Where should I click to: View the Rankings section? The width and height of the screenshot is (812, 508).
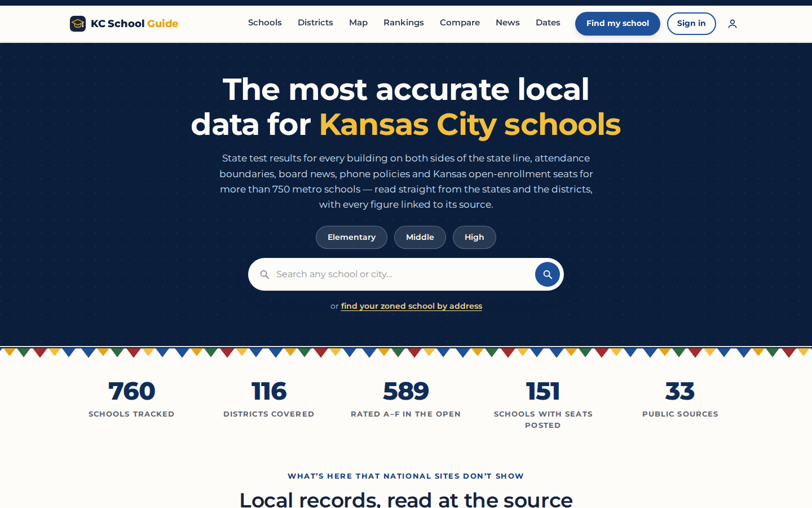[404, 23]
